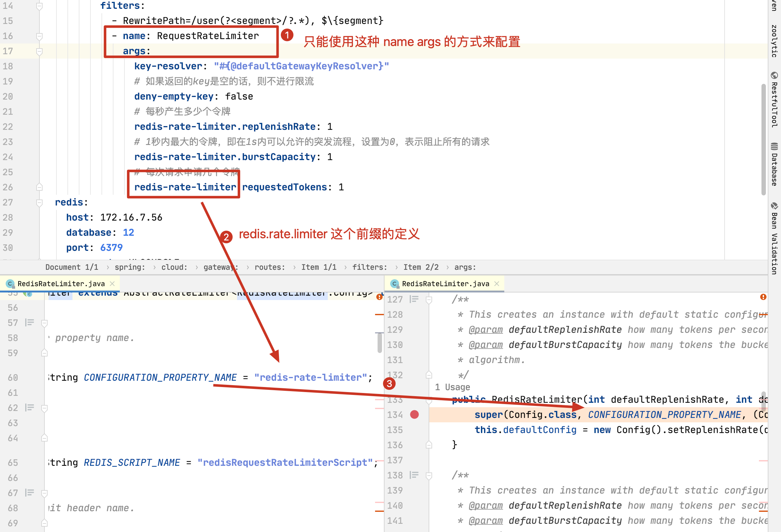Collapse the doc comment at left line 67
The width and height of the screenshot is (781, 532).
44,493
